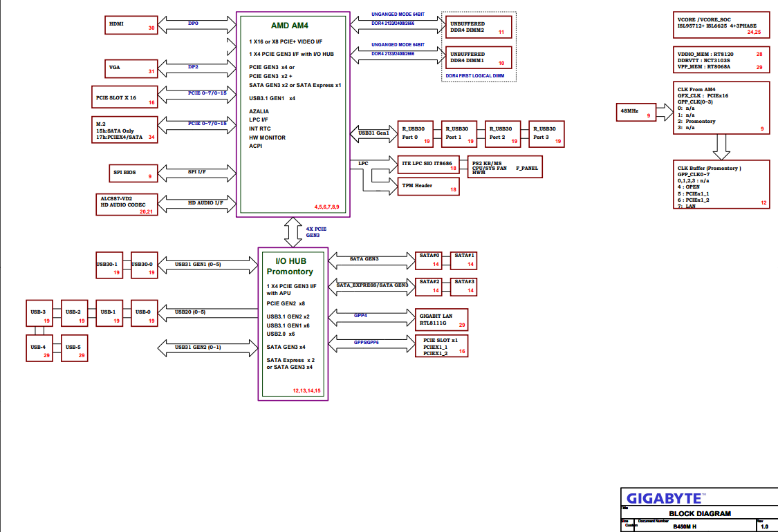Image resolution: width=778 pixels, height=532 pixels.
Task: Click the DP2 arrow label
Action: (193, 66)
